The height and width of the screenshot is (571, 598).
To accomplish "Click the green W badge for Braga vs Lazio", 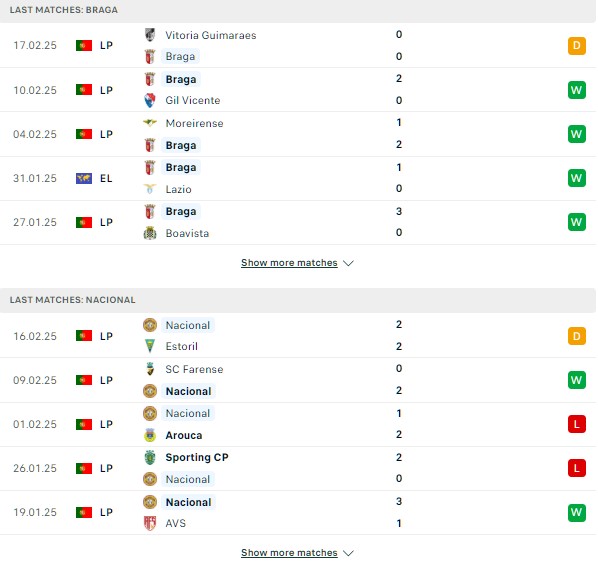I will coord(577,178).
